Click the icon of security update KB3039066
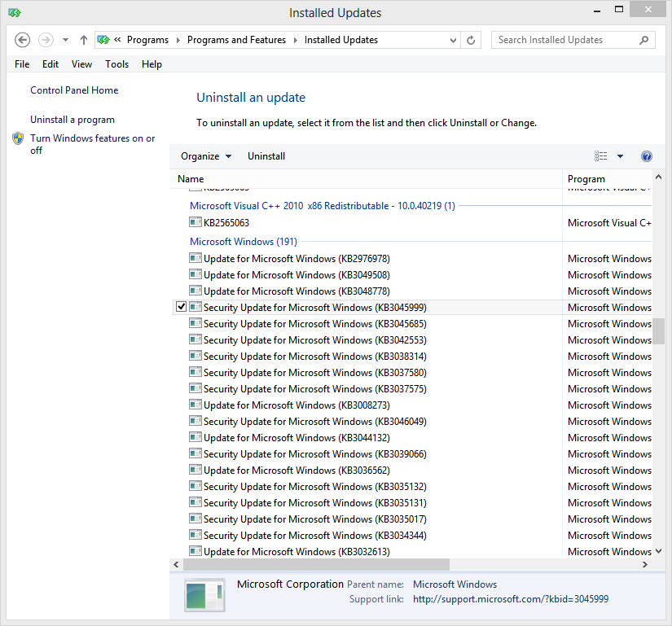This screenshot has height=626, width=672. click(x=195, y=453)
